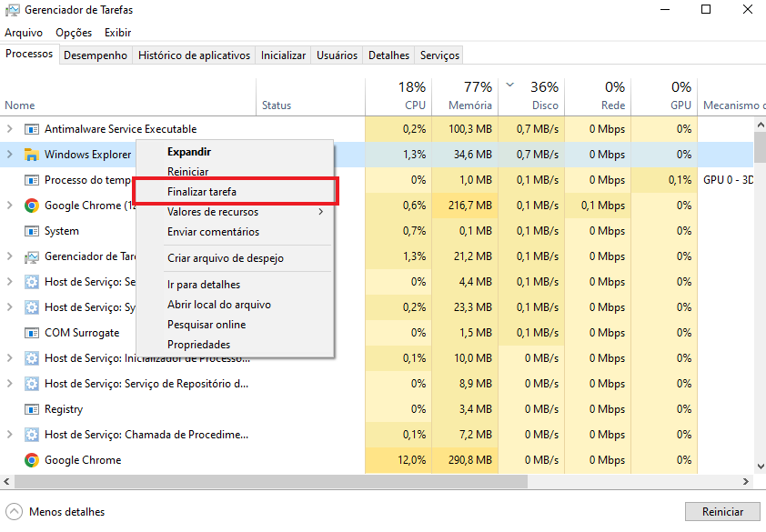This screenshot has width=766, height=532.
Task: Click the System process icon
Action: 32,231
